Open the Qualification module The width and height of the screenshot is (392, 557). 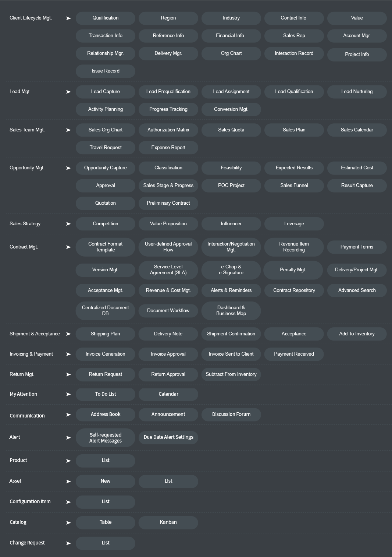point(106,18)
